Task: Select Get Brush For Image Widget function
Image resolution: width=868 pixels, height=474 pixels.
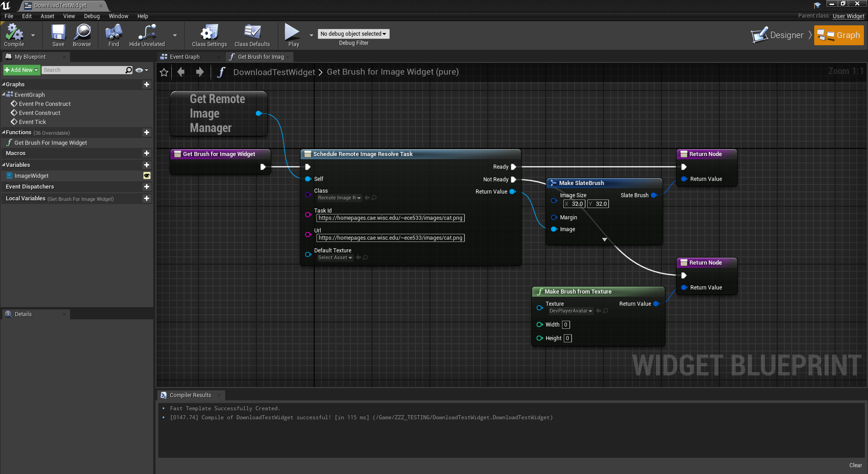Action: [x=51, y=143]
